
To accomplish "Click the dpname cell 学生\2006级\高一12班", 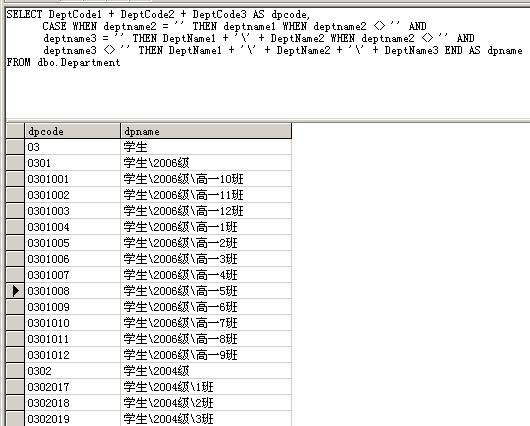I will [x=206, y=211].
